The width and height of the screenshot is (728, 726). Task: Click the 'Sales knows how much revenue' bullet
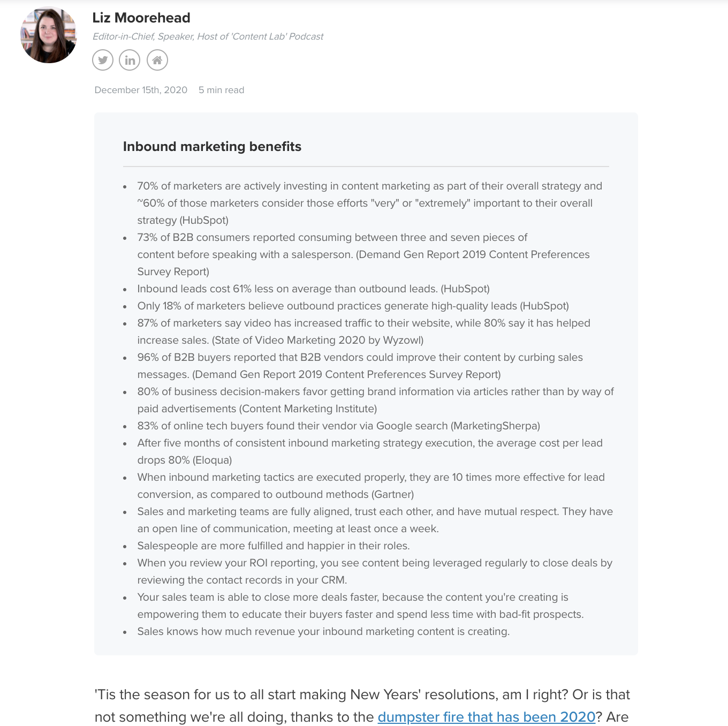point(323,631)
